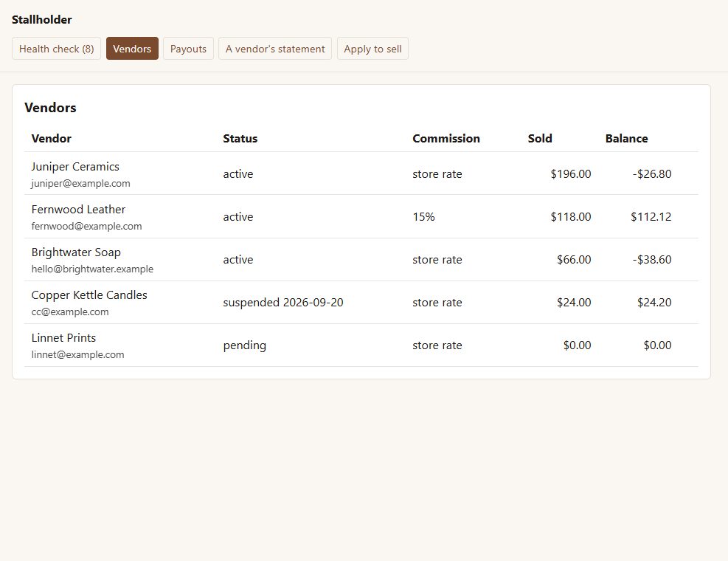728x561 pixels.
Task: Click the linnet@example.com email
Action: coord(78,354)
